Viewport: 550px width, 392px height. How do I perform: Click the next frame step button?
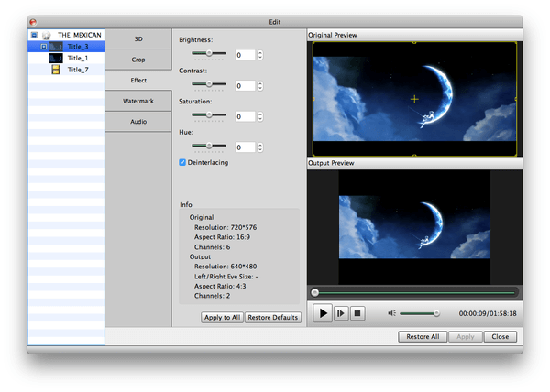pyautogui.click(x=341, y=313)
